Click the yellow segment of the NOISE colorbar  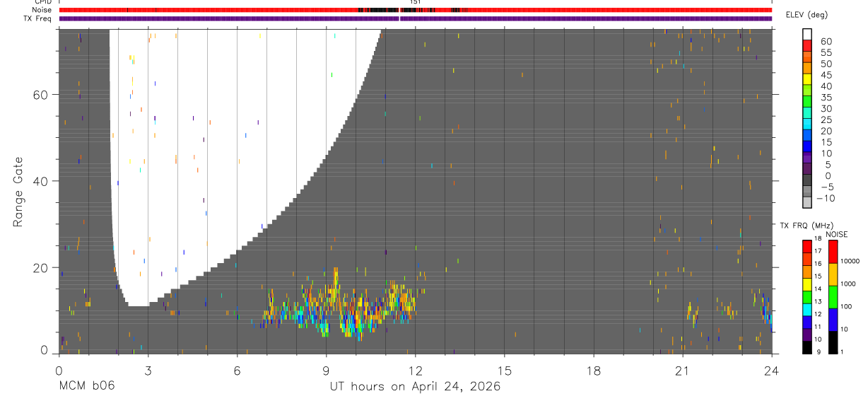coord(833,274)
